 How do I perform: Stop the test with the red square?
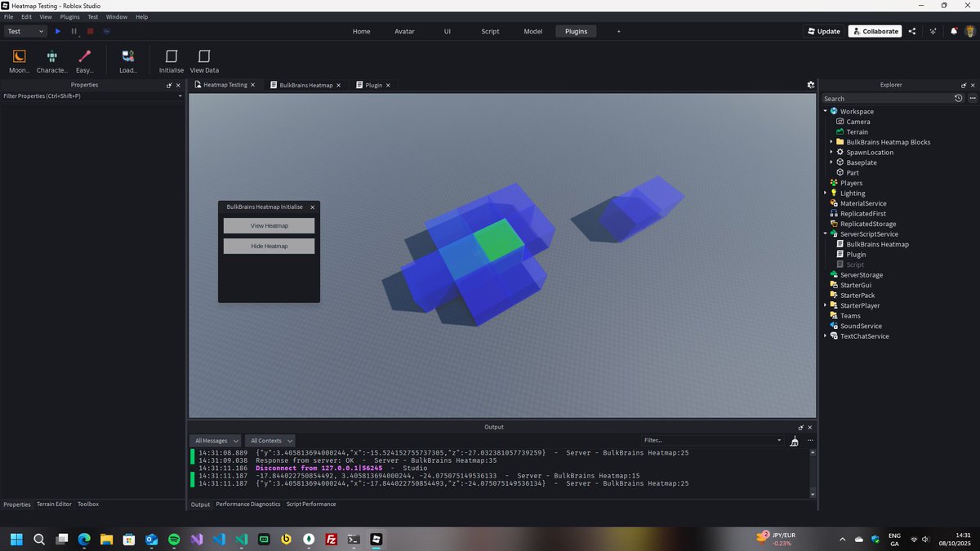(91, 31)
